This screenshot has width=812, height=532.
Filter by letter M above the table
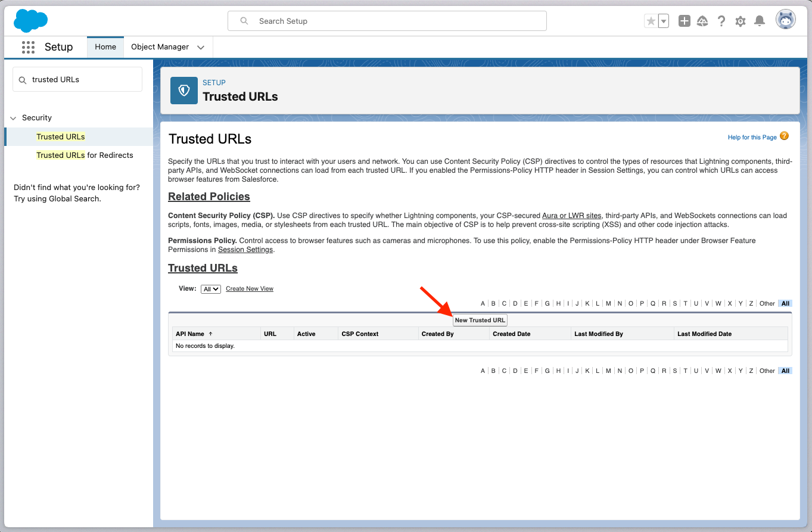pos(608,304)
